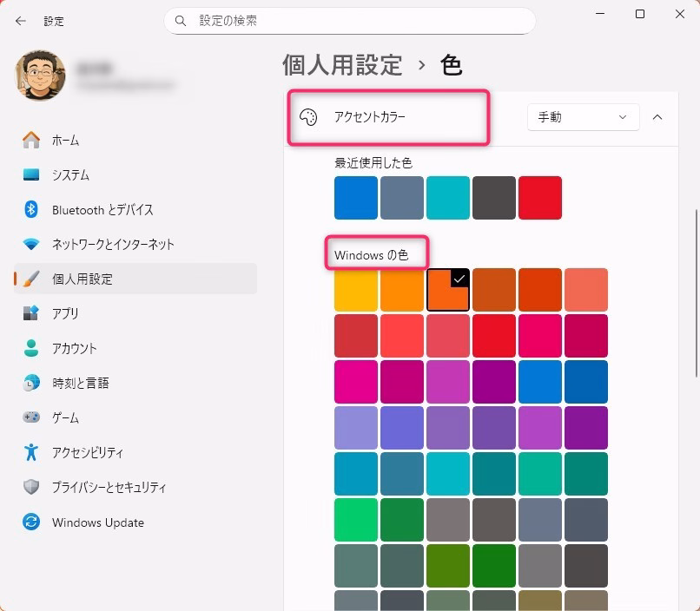Click the Windows Update sync icon
This screenshot has width=700, height=611.
click(x=31, y=522)
